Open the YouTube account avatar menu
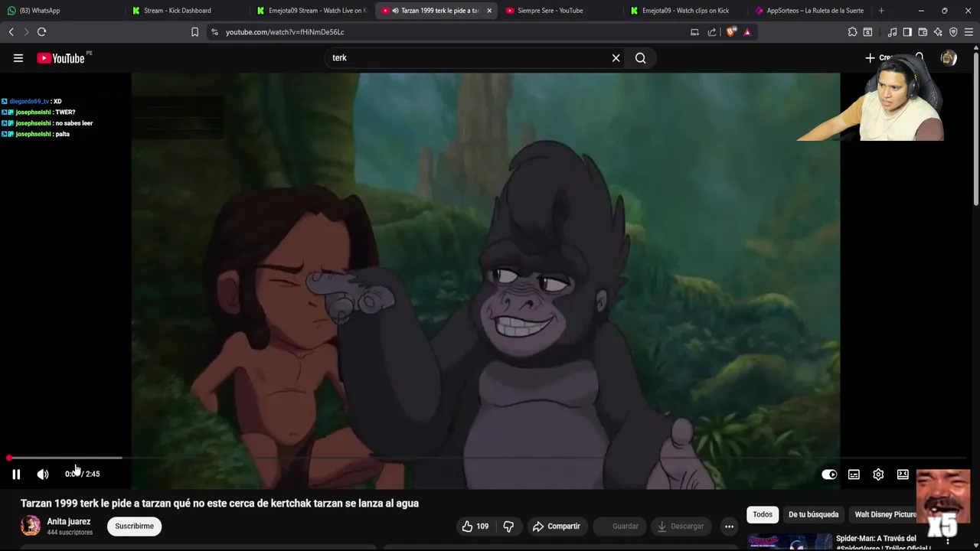Screen dimensions: 980x551 pos(949,58)
